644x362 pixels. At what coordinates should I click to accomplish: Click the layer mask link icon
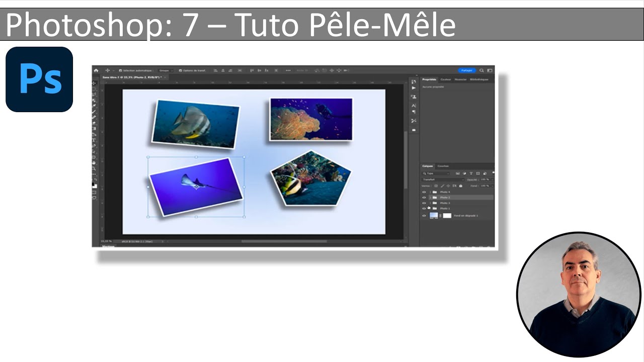click(440, 216)
